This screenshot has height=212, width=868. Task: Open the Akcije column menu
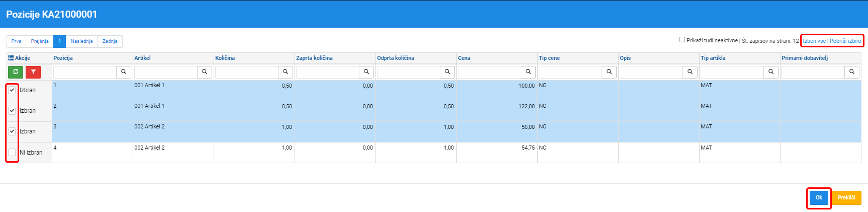[x=19, y=58]
